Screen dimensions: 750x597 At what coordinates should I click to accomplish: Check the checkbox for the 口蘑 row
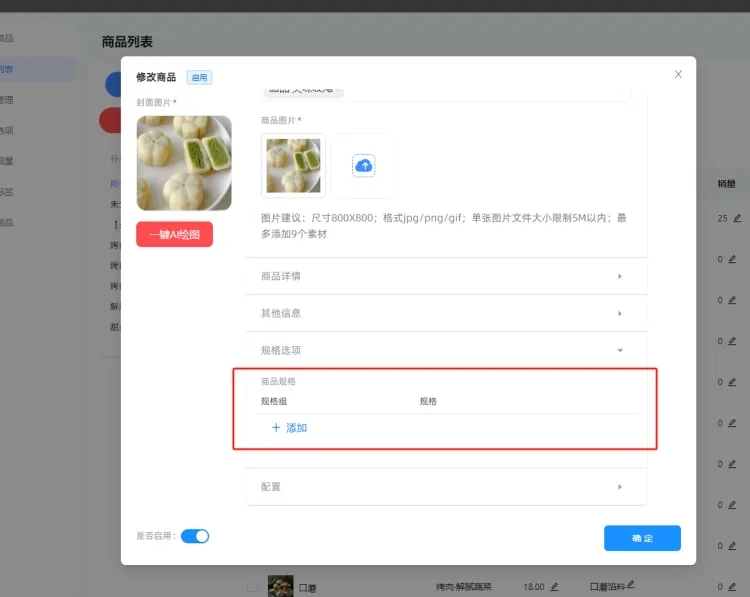tap(253, 586)
